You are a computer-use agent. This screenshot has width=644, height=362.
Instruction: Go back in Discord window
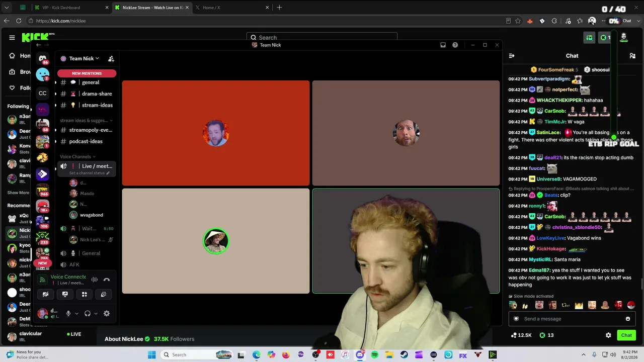pyautogui.click(x=38, y=45)
